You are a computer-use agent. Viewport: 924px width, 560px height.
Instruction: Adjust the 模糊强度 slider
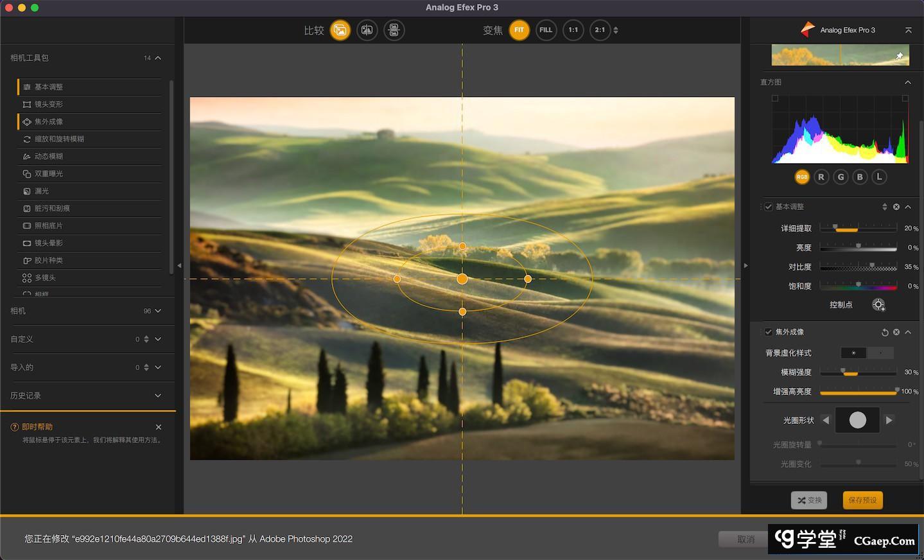(850, 372)
